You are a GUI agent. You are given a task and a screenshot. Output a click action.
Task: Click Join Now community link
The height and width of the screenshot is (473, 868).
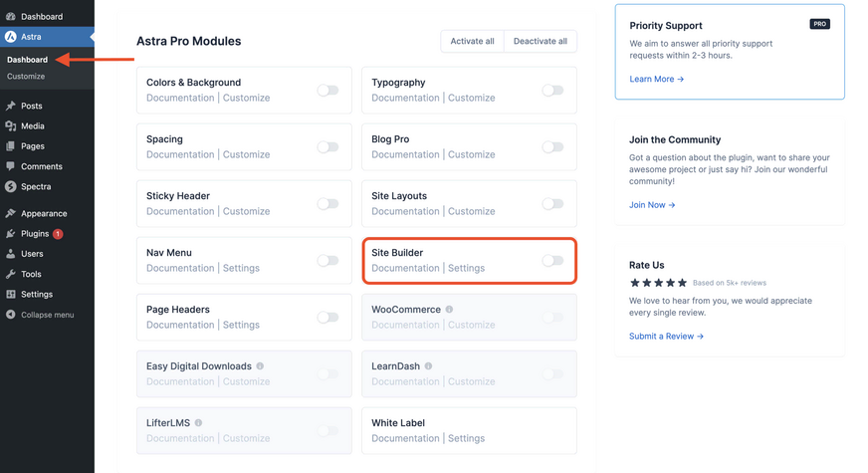coord(652,205)
